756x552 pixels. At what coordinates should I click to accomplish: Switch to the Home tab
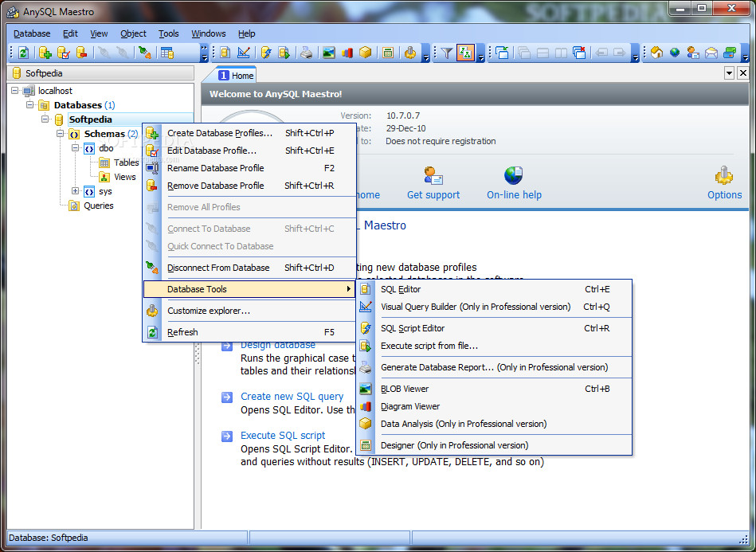click(237, 75)
